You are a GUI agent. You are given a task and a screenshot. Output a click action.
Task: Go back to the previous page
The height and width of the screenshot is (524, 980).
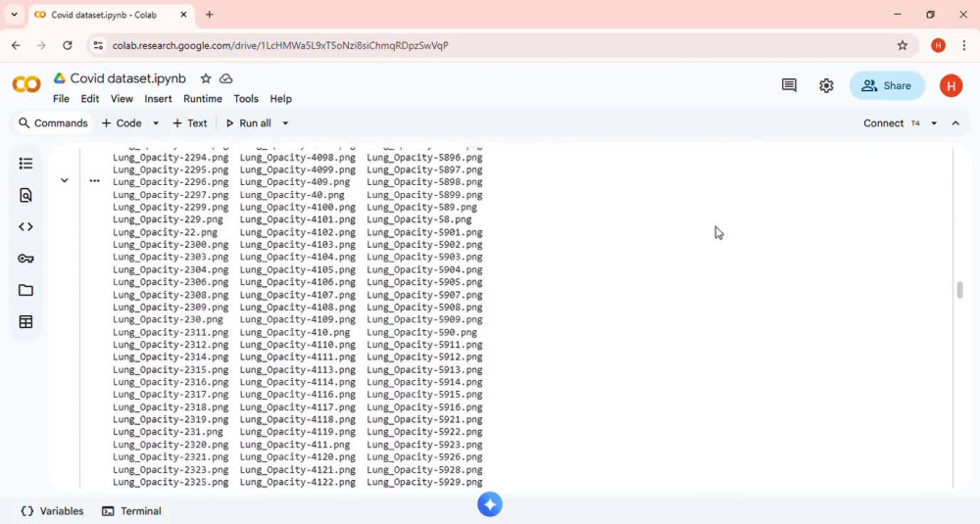click(x=17, y=45)
